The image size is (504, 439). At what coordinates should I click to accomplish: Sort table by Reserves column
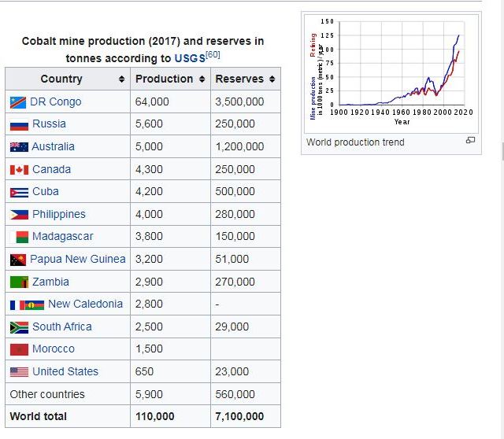(x=272, y=79)
